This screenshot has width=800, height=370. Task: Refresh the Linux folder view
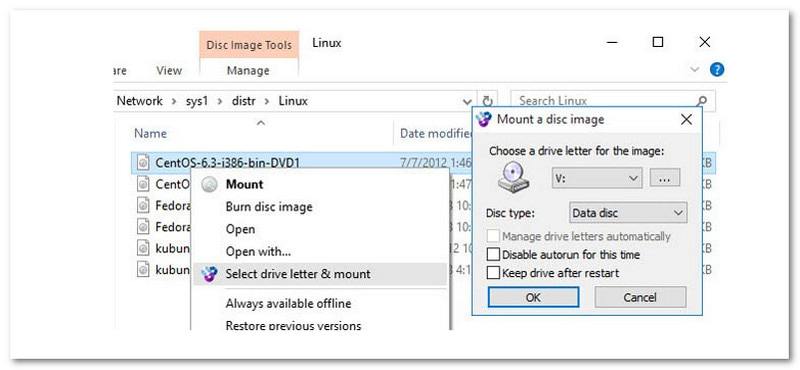coord(488,101)
